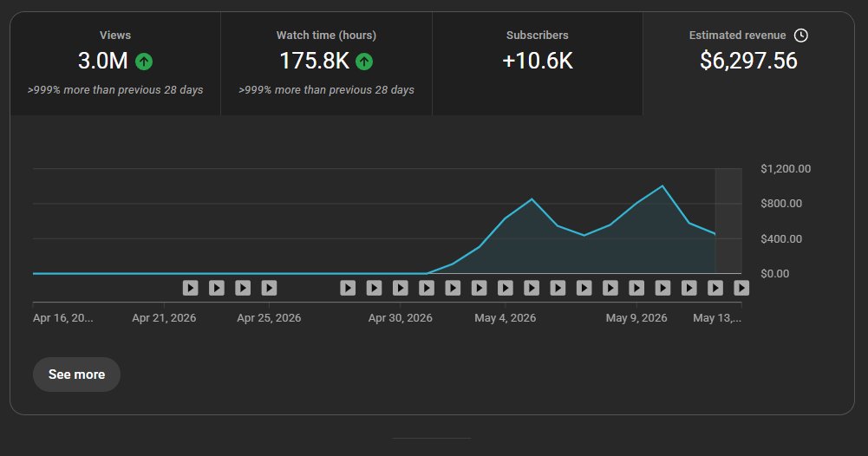Click the >999% comparison text under Watch time
This screenshot has width=868, height=456.
326,89
